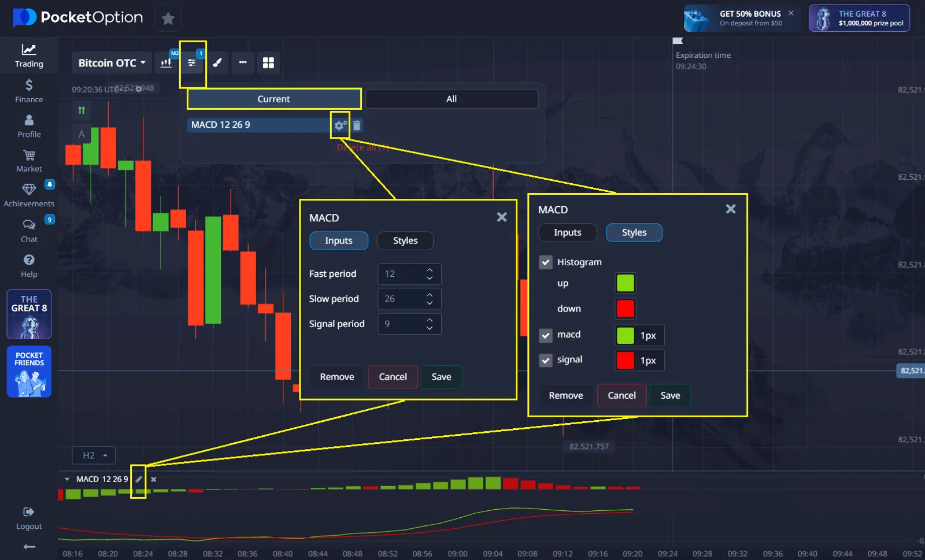Viewport: 925px width, 560px height.
Task: Switch to Current indicators tab
Action: pos(274,99)
